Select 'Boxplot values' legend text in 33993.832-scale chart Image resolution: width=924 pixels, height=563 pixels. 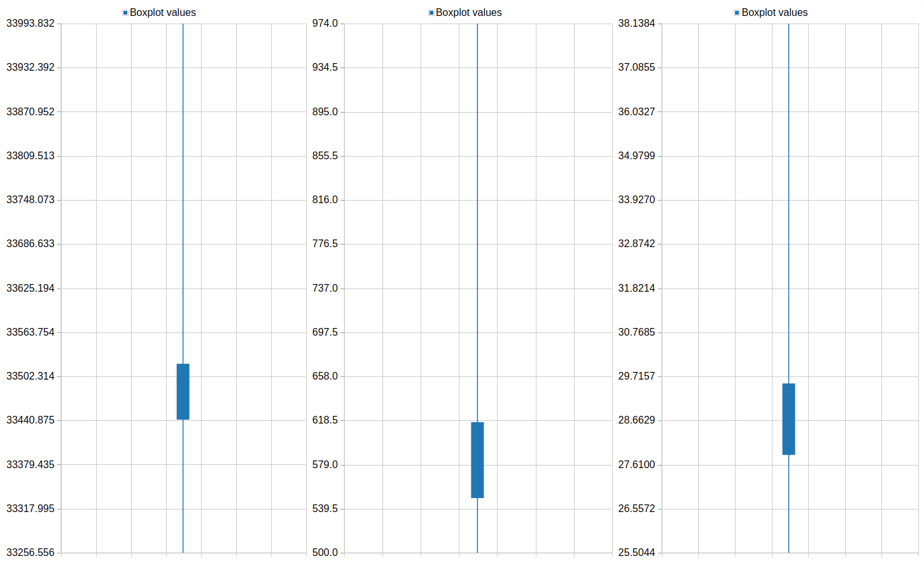(x=163, y=13)
